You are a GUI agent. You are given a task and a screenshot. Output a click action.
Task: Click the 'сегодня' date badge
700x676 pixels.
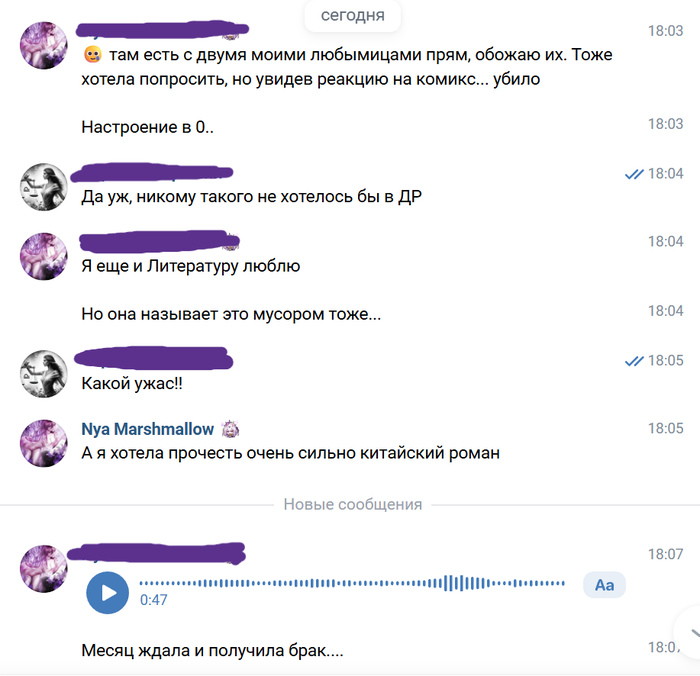(352, 16)
